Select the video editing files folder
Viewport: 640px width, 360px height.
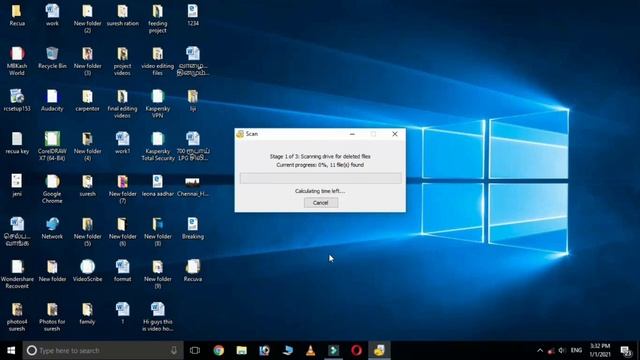click(x=158, y=61)
